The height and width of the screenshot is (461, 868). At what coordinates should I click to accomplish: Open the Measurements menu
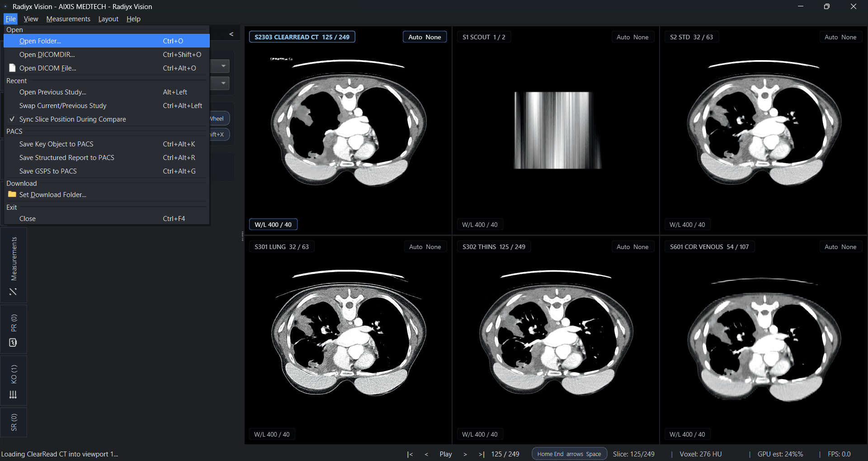coord(68,19)
